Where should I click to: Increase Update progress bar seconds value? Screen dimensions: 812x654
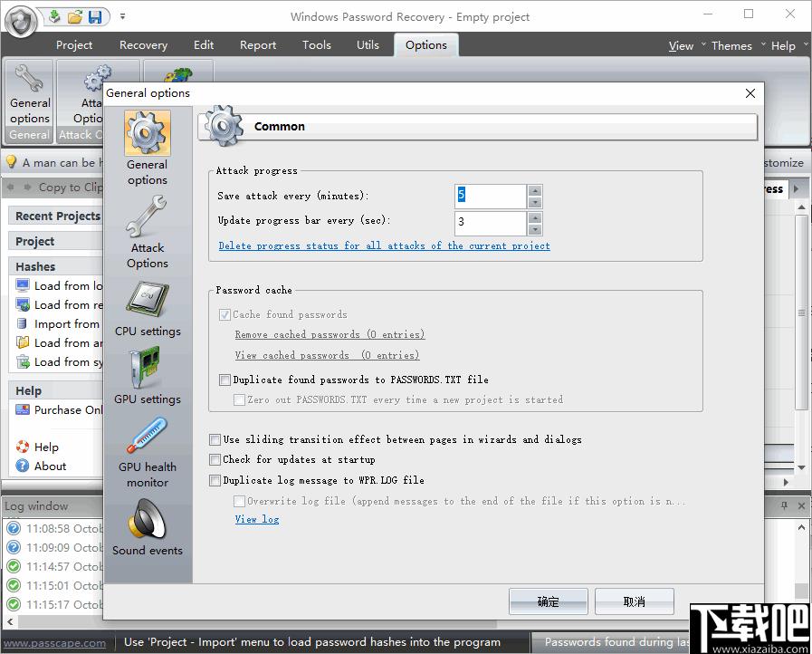coord(535,217)
